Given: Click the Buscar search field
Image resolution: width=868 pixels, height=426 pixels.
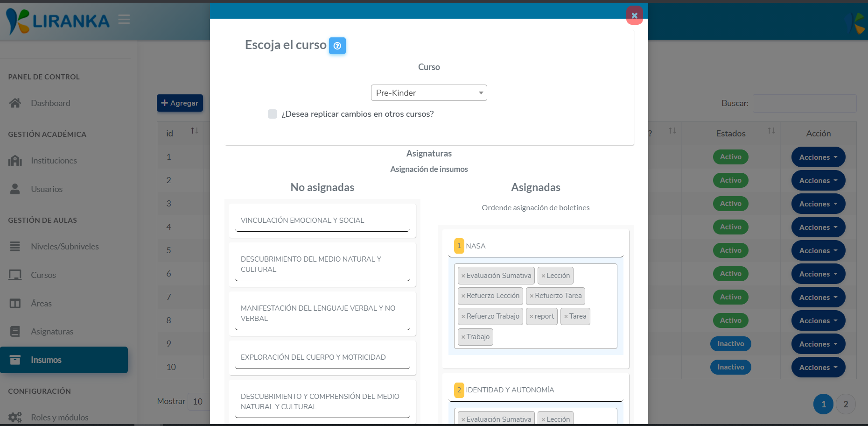Looking at the screenshot, I should point(804,103).
